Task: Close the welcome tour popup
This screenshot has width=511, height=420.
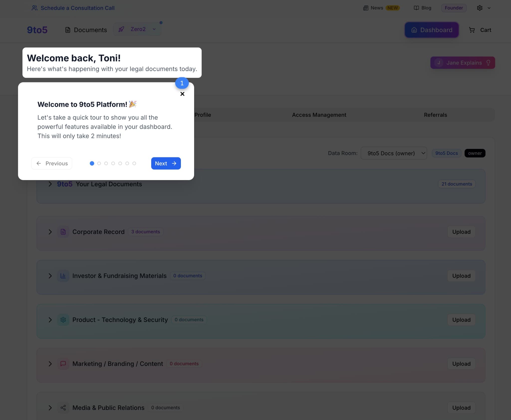Action: [x=182, y=94]
